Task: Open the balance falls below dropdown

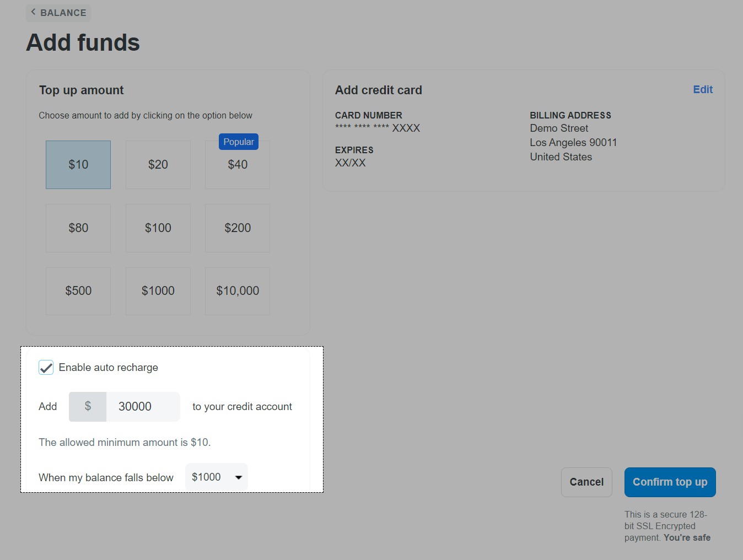Action: [x=216, y=477]
